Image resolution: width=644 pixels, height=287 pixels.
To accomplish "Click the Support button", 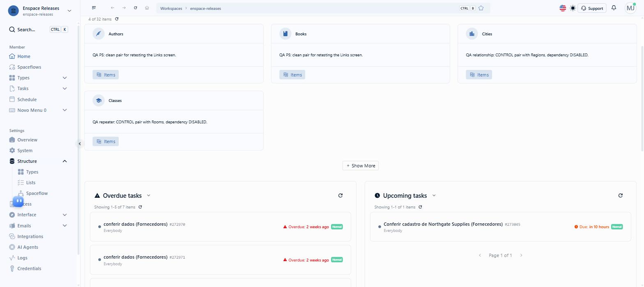I will point(592,8).
